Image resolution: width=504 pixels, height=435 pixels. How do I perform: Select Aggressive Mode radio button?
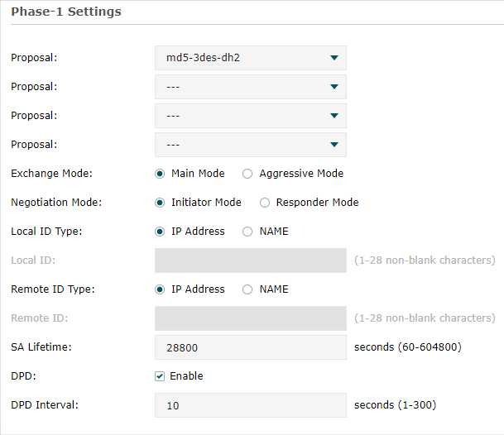[x=247, y=174]
